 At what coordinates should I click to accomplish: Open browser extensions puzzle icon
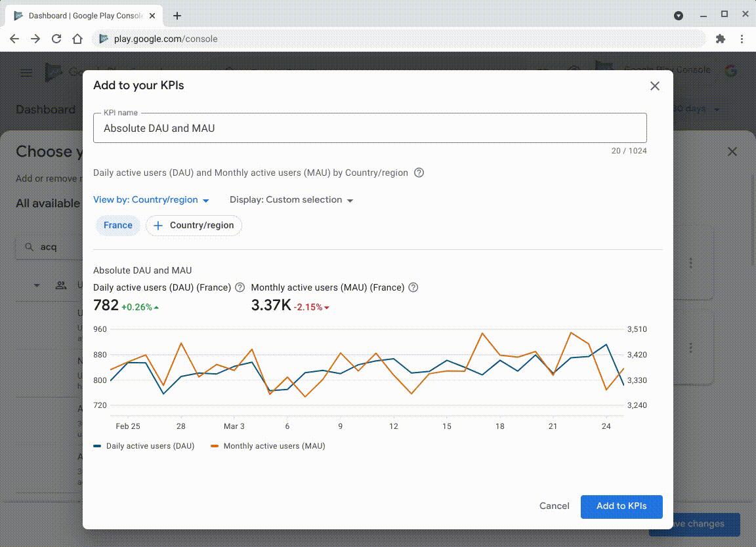tap(721, 39)
